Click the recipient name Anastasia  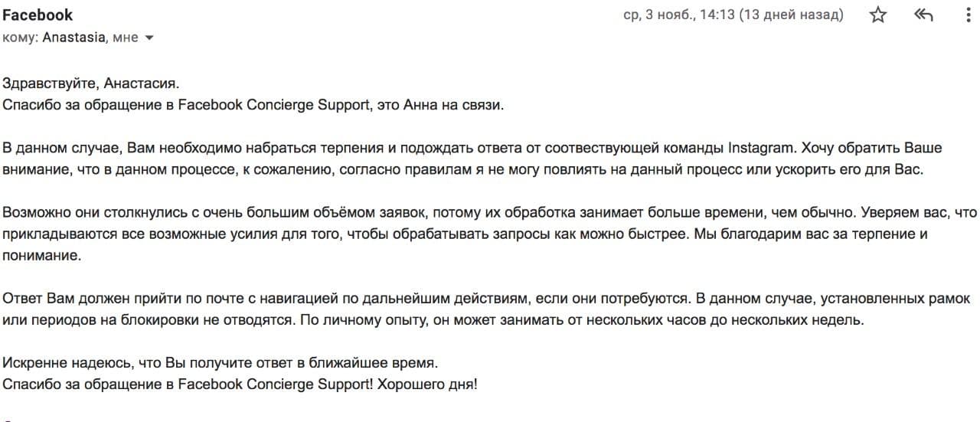click(73, 37)
